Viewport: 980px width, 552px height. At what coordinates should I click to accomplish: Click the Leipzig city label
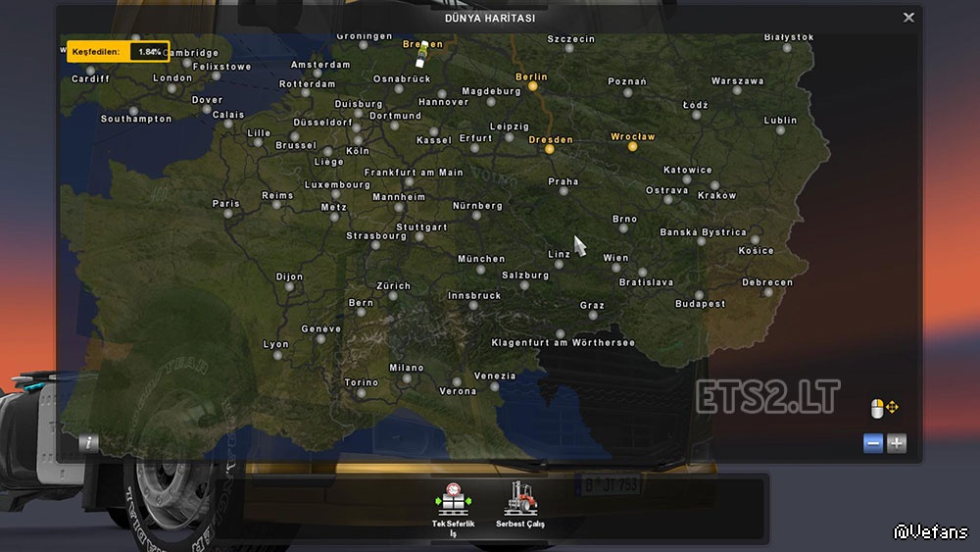[510, 126]
